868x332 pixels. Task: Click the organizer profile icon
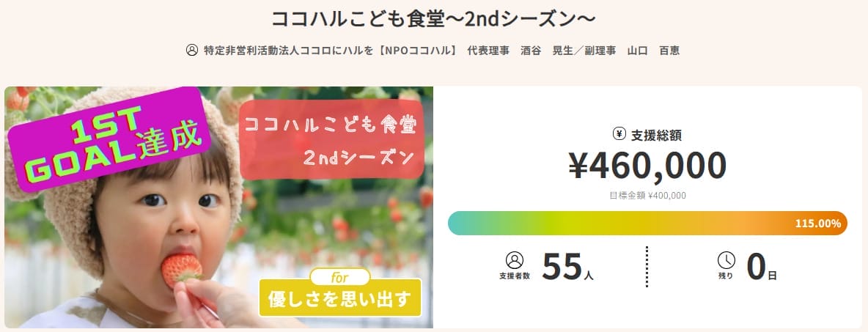(x=192, y=51)
